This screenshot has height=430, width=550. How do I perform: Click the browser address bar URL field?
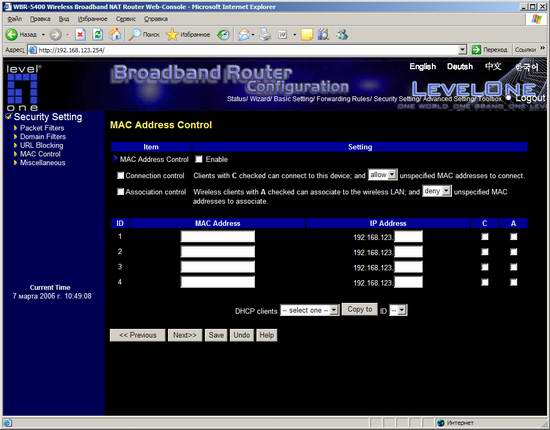coord(247,50)
